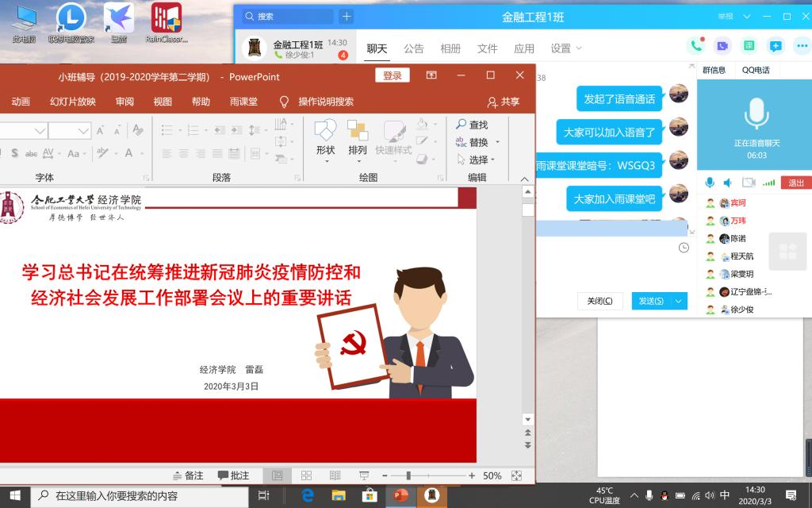Viewport: 812px width, 508px height.
Task: Click the 关闭(C) button in chat
Action: [599, 301]
